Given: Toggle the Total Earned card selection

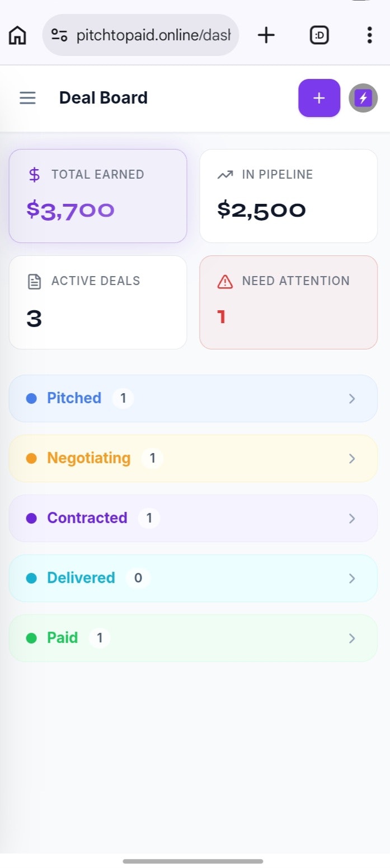Looking at the screenshot, I should coord(98,196).
